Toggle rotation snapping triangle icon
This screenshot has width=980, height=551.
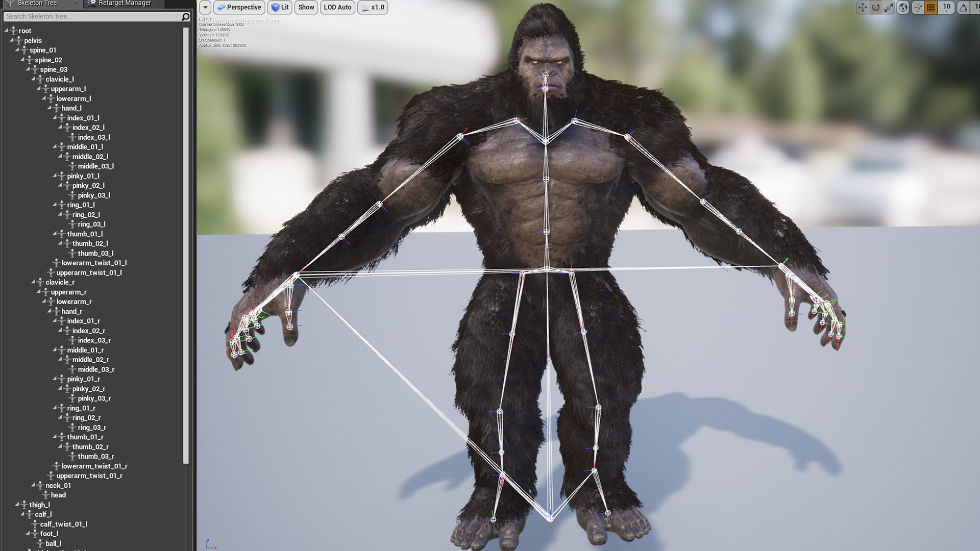tap(963, 7)
